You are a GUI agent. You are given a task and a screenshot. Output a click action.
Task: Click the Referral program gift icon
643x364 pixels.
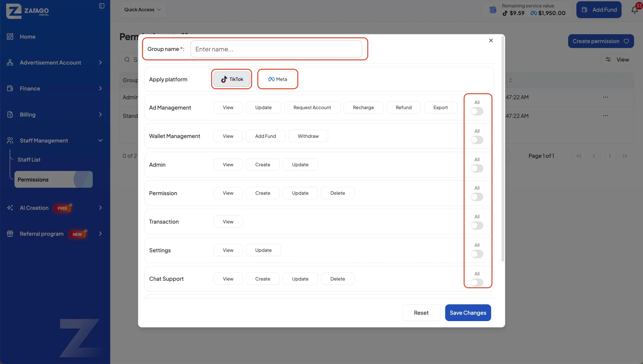(10, 234)
